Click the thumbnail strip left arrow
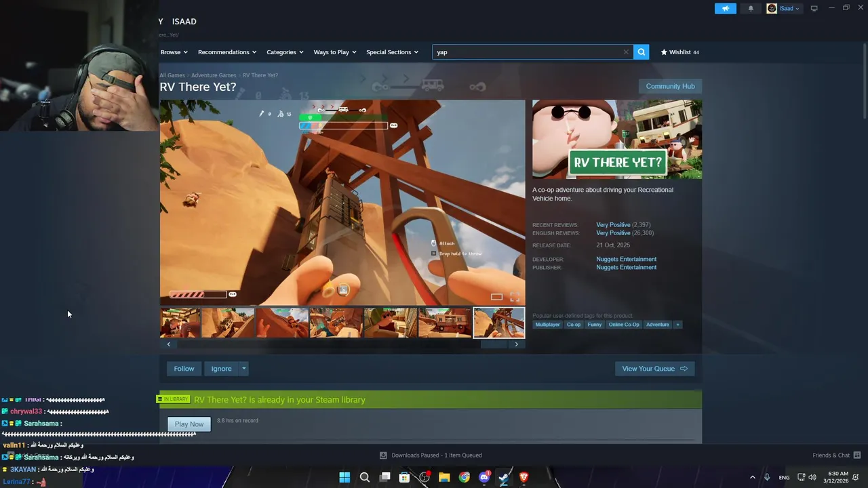Screen dimensions: 868x488 (169, 344)
